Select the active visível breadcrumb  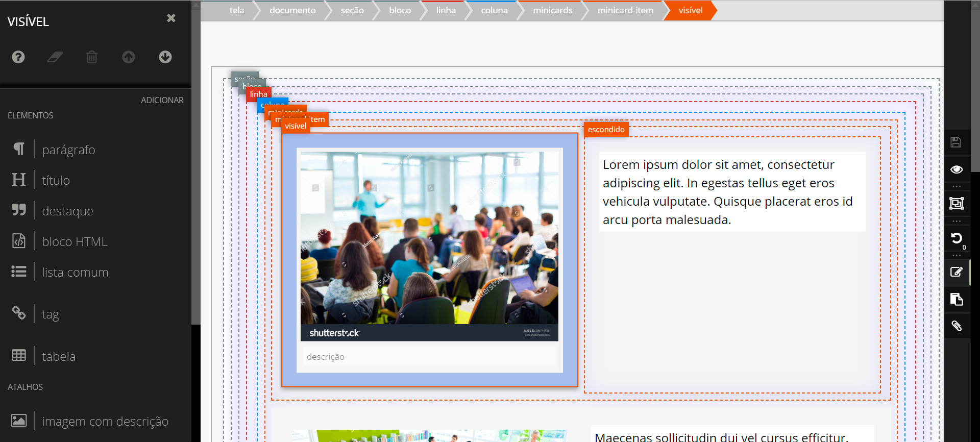pyautogui.click(x=690, y=10)
